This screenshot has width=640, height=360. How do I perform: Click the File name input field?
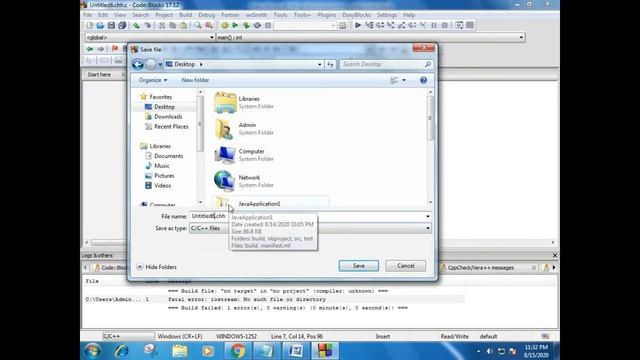pos(307,216)
